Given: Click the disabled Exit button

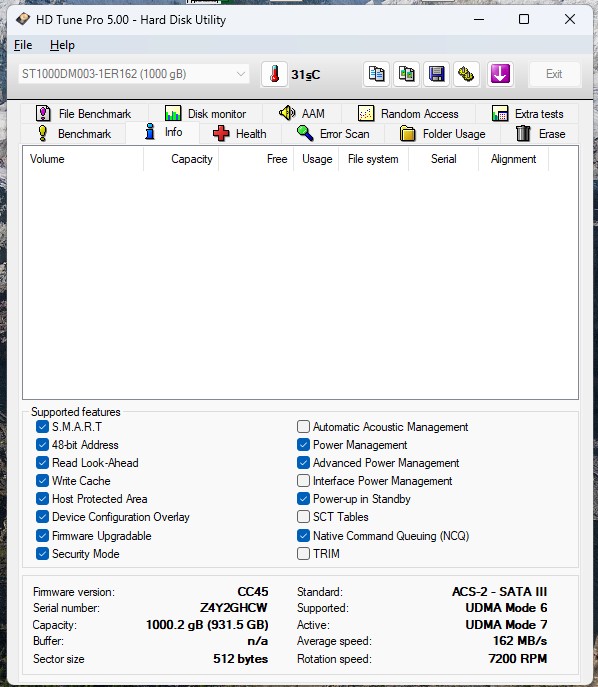Looking at the screenshot, I should 554,74.
